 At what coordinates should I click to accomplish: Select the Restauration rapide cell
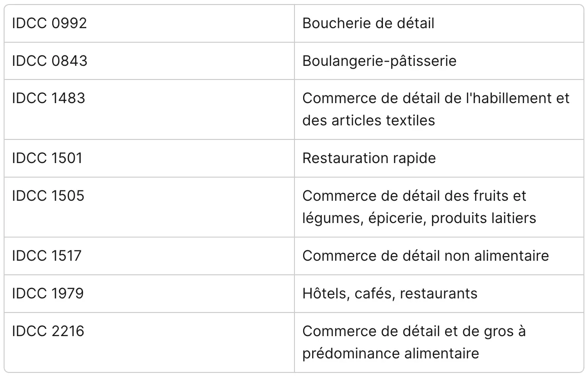click(x=369, y=158)
